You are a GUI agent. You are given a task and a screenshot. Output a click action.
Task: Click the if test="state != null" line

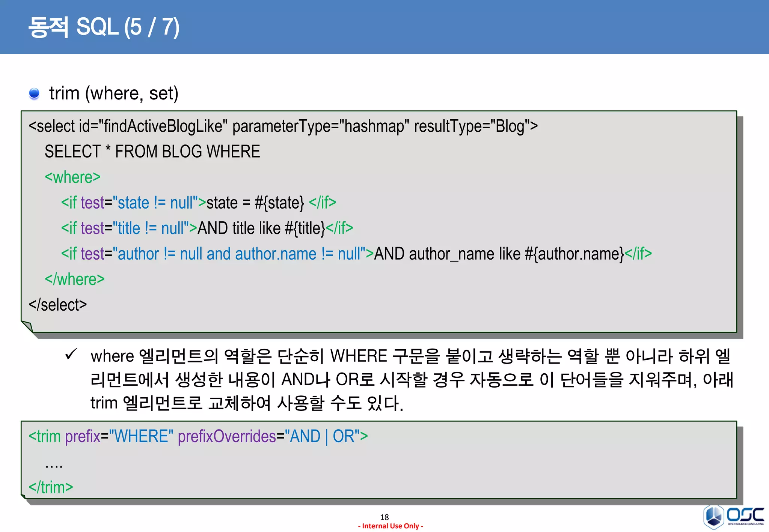[199, 203]
